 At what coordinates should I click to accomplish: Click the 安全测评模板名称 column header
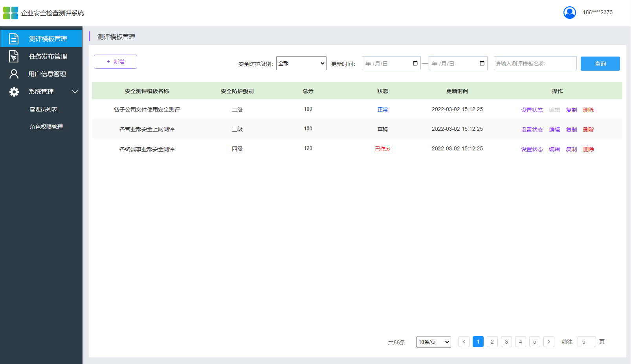click(x=147, y=91)
